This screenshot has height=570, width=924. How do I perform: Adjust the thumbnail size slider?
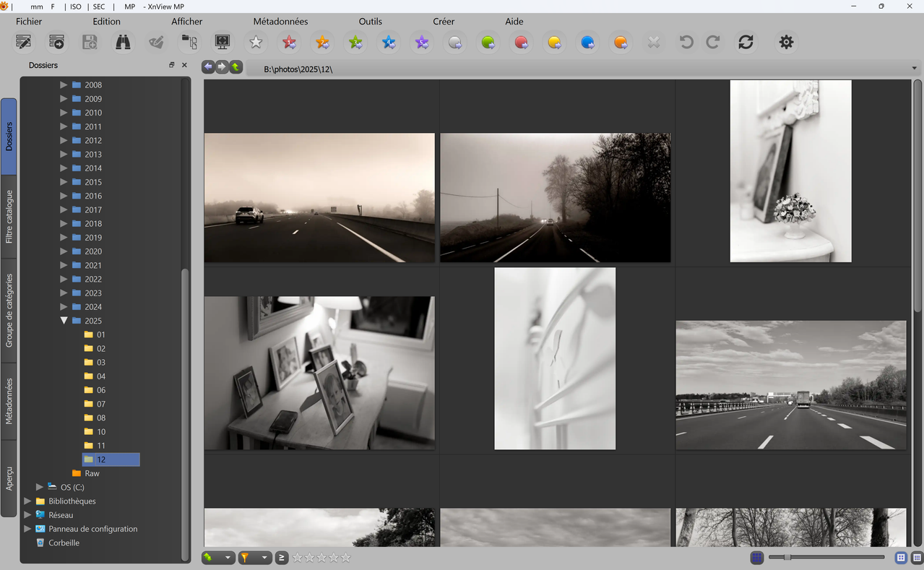(x=826, y=557)
